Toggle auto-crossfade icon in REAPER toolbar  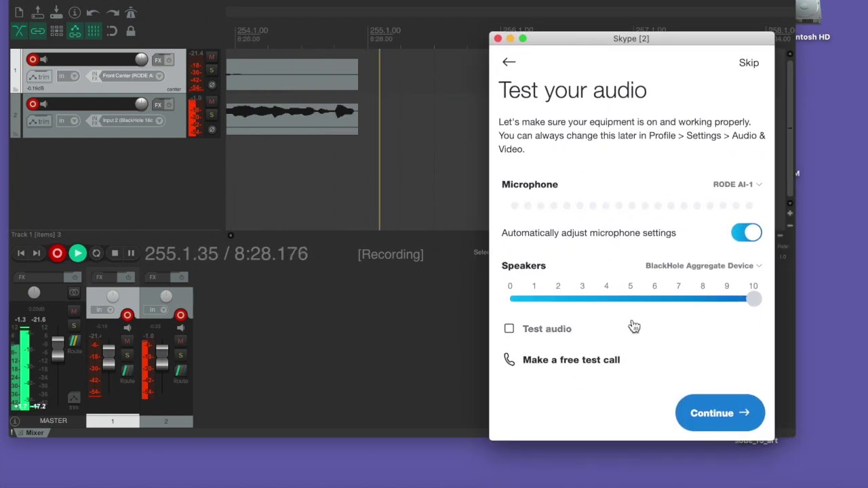tap(19, 30)
